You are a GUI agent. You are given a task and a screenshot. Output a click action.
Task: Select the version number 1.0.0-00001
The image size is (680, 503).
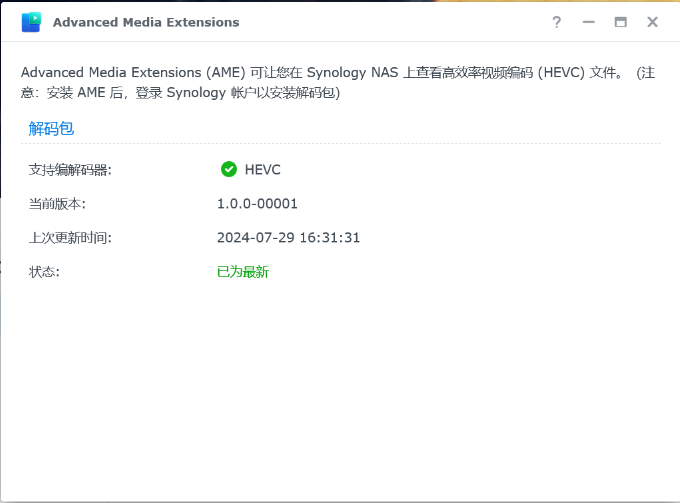(x=257, y=204)
